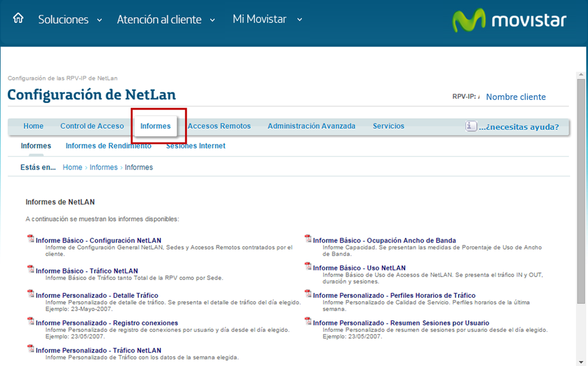The height and width of the screenshot is (366, 588).
Task: Open PDF icon for Informe Básico - Configuración NetLAN
Action: point(30,239)
